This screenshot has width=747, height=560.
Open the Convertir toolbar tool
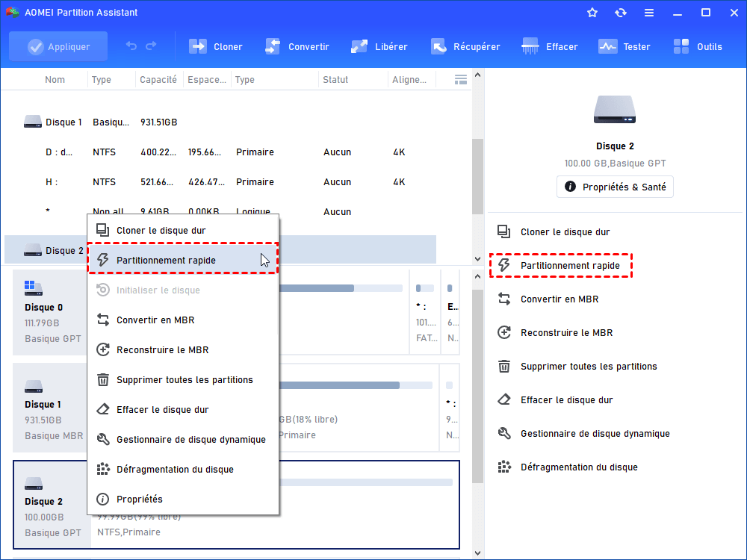click(x=297, y=46)
